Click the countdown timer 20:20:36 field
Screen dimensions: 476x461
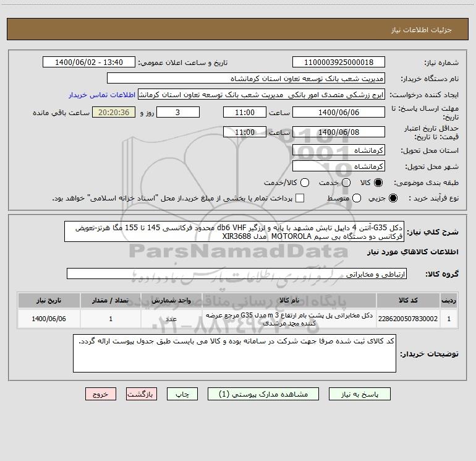click(114, 112)
